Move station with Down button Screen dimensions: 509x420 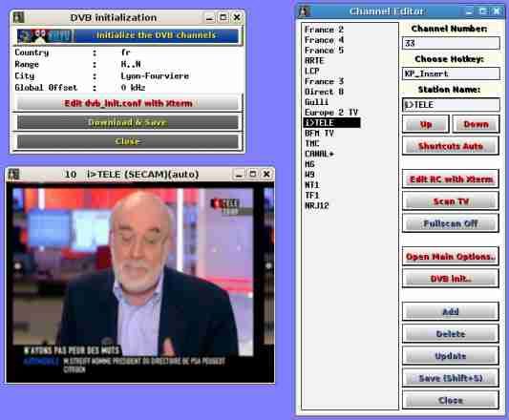point(476,124)
